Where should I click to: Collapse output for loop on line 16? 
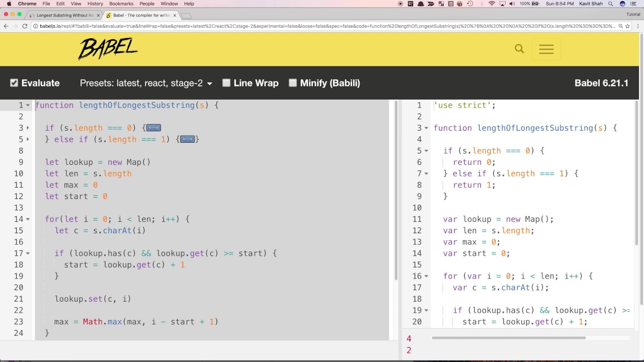426,276
